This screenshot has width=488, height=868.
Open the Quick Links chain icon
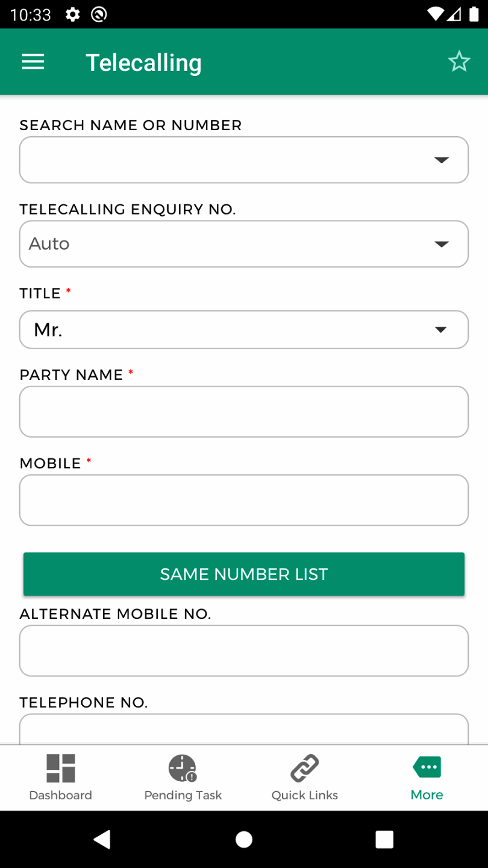[x=305, y=769]
